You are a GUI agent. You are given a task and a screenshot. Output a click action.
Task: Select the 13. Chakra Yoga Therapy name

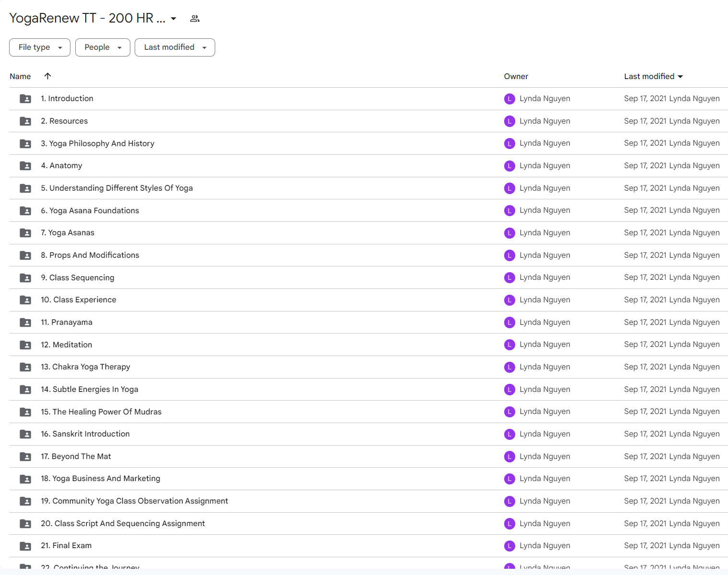(86, 367)
